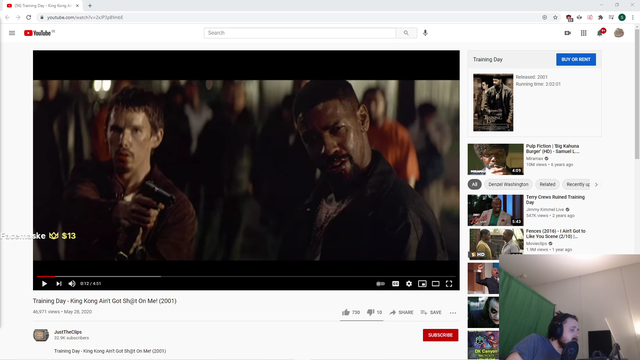The image size is (640, 360).
Task: Subscribe to JustTheClips channel
Action: (x=440, y=335)
